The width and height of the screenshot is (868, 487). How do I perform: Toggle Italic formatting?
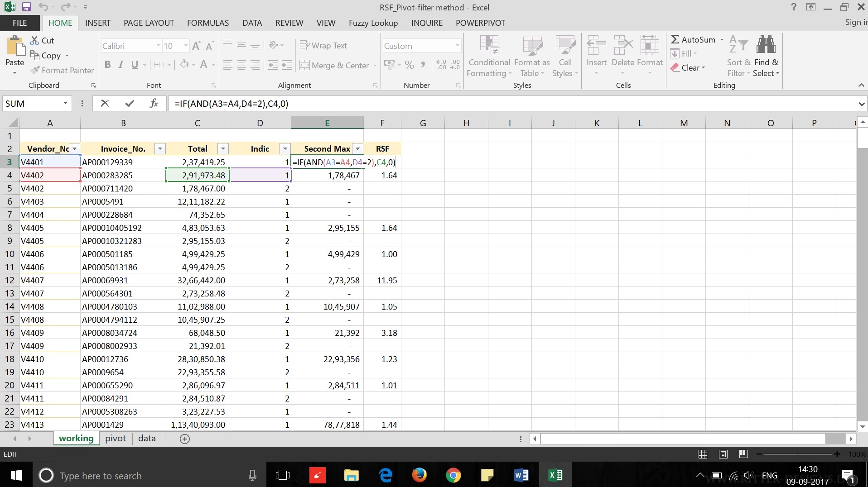coord(121,65)
